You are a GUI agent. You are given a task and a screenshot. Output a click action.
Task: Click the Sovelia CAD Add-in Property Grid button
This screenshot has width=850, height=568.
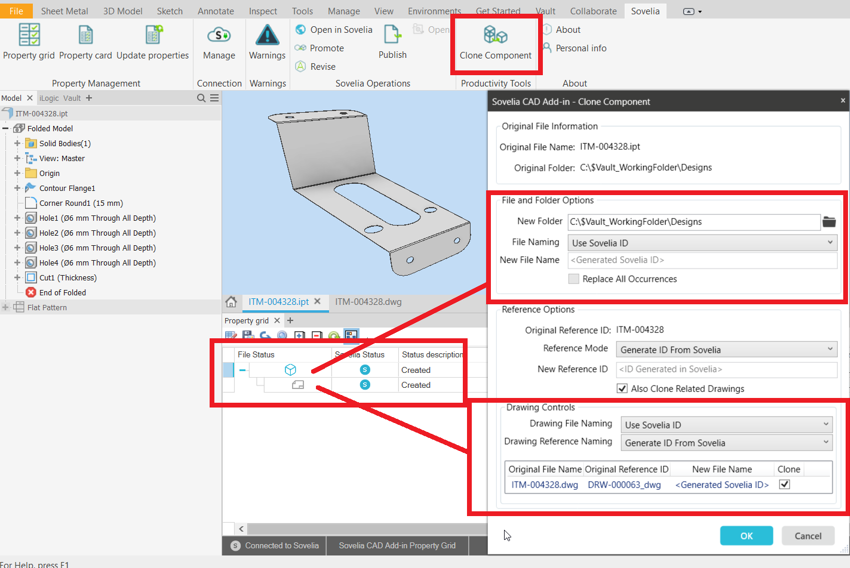(x=397, y=546)
